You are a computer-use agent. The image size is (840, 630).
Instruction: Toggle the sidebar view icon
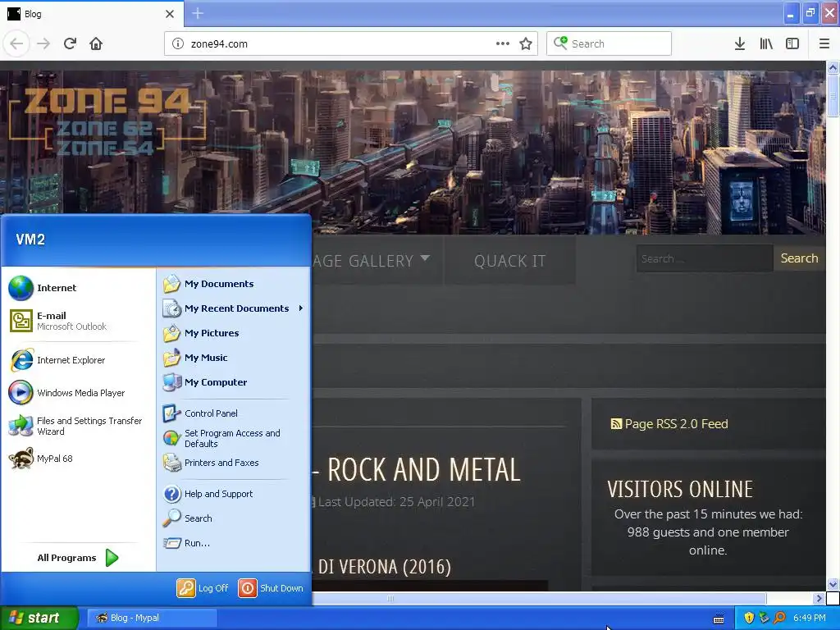792,43
